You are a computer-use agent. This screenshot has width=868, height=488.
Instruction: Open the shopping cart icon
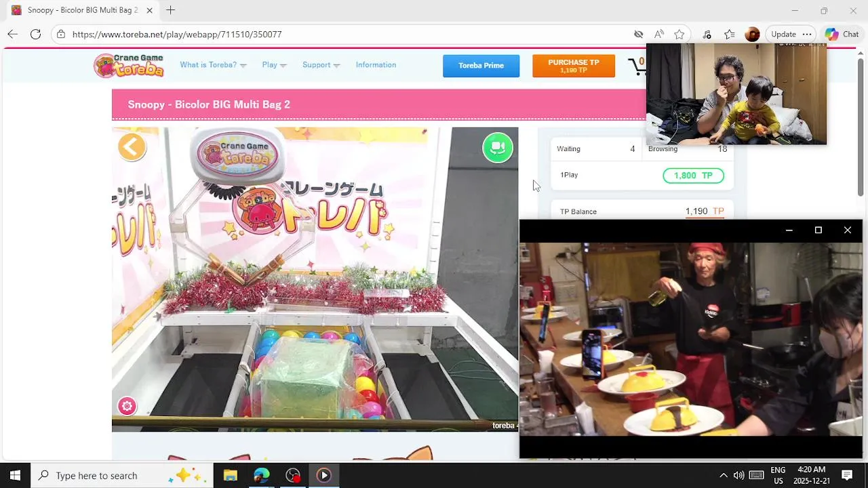(637, 66)
